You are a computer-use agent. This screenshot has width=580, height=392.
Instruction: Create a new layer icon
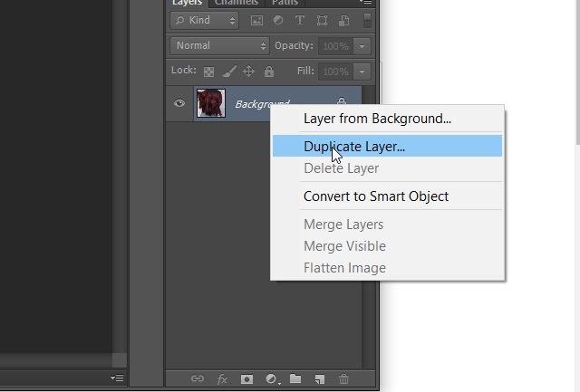tap(320, 378)
